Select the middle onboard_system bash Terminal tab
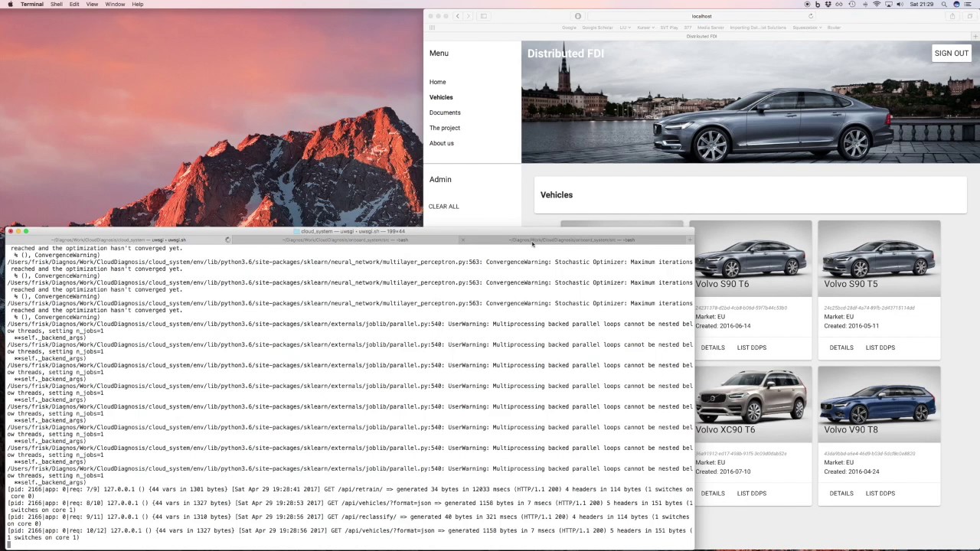 tap(345, 240)
